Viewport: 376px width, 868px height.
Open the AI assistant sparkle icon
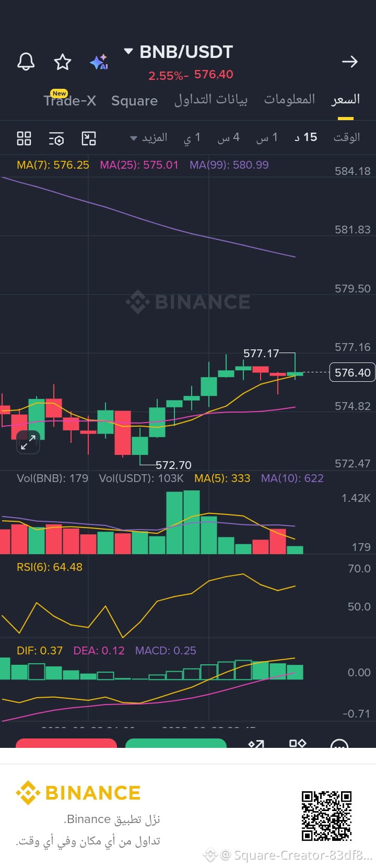coord(99,62)
